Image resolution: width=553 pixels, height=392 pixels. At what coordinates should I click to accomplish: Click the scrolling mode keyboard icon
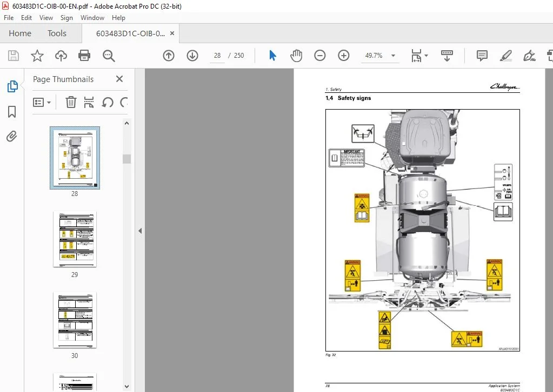pyautogui.click(x=447, y=56)
